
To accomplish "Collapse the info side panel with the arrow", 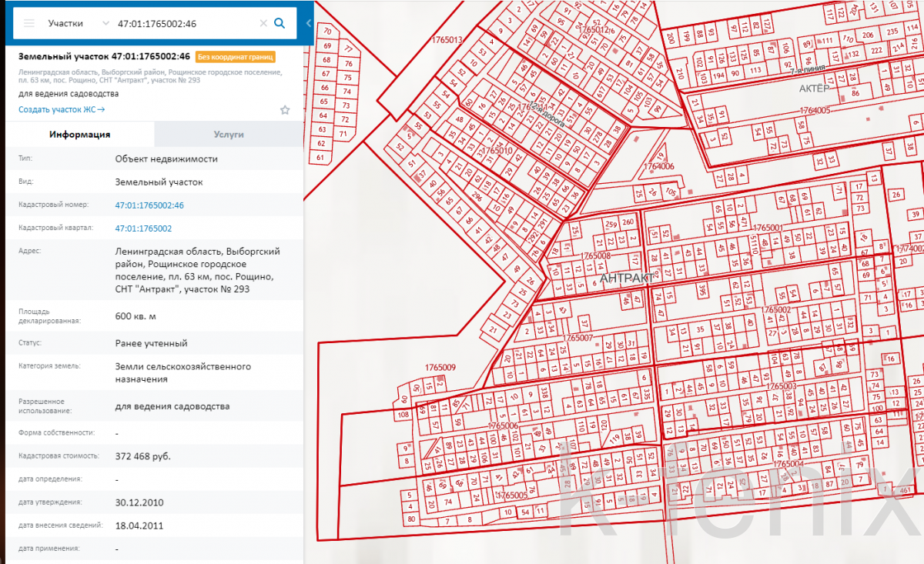I will [x=309, y=23].
